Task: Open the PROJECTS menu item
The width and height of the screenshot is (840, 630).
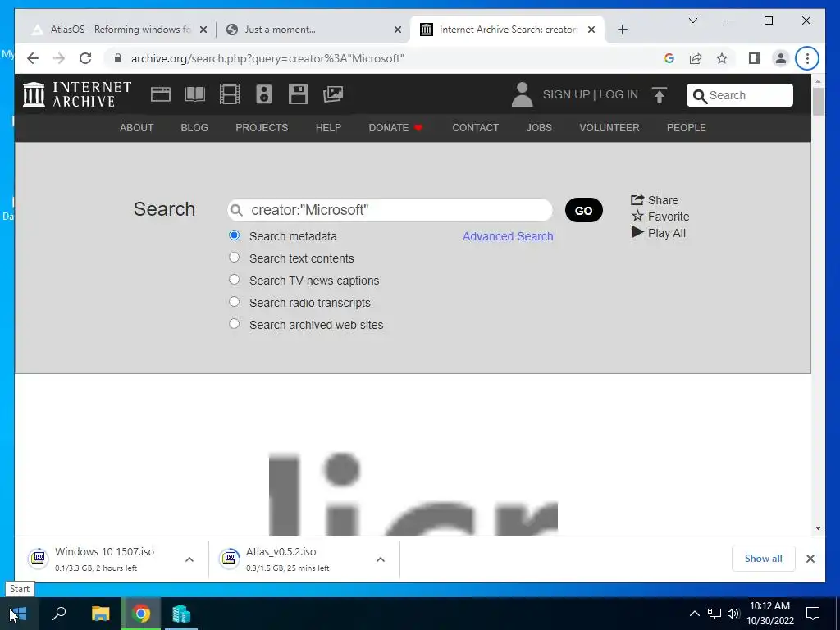Action: [262, 127]
